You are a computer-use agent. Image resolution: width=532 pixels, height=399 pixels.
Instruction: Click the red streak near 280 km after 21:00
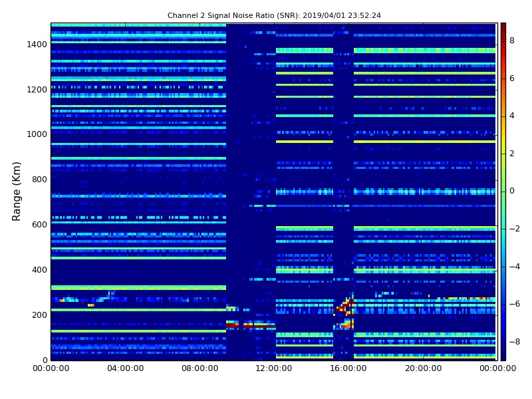tap(467, 298)
